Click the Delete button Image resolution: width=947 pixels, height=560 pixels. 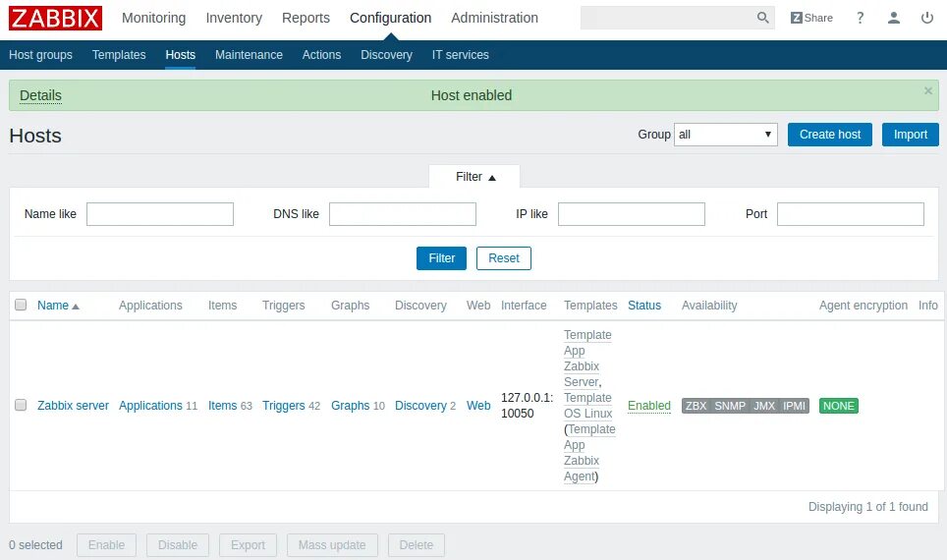tap(417, 545)
